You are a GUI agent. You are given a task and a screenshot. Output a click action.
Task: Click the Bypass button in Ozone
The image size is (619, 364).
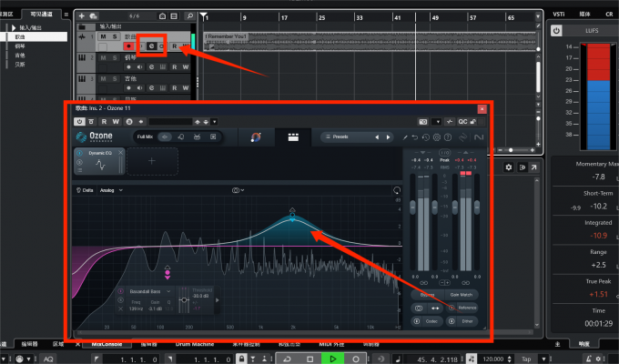tap(427, 295)
